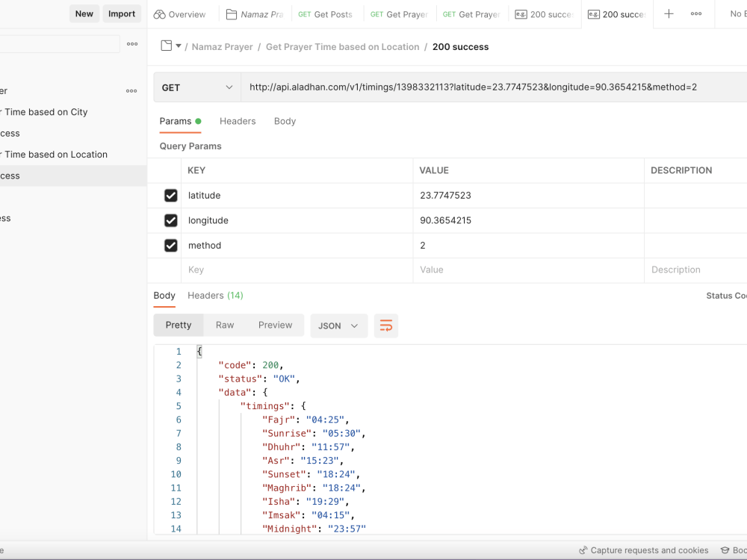The image size is (747, 560).
Task: Open the GET method dropdown
Action: click(x=197, y=87)
